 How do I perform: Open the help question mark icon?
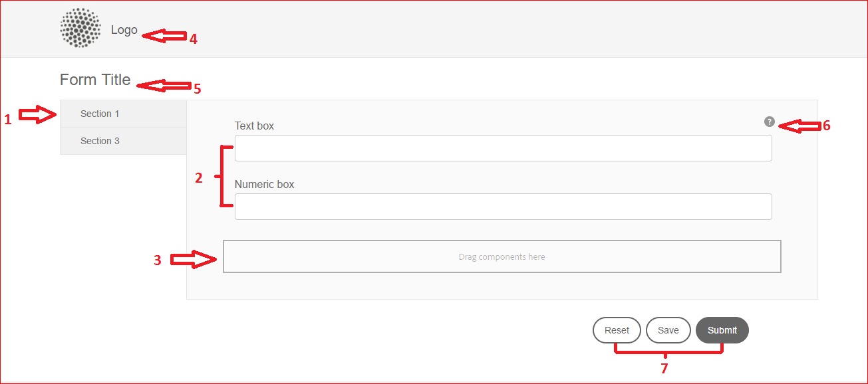coord(770,122)
